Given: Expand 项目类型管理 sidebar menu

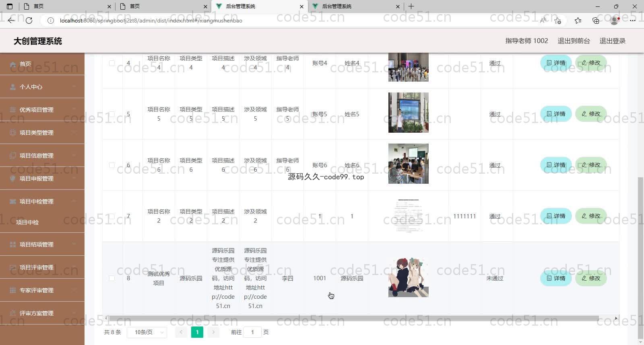Looking at the screenshot, I should click(x=42, y=133).
